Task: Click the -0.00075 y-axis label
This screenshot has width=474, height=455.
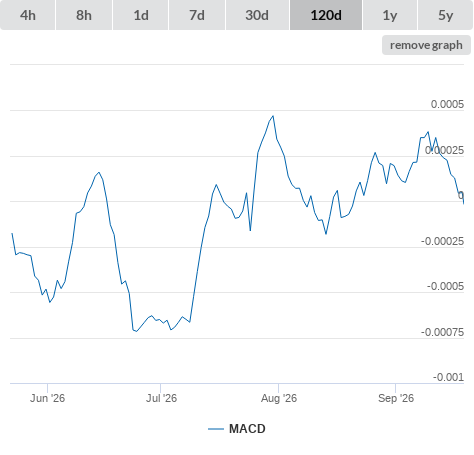Action: point(442,332)
